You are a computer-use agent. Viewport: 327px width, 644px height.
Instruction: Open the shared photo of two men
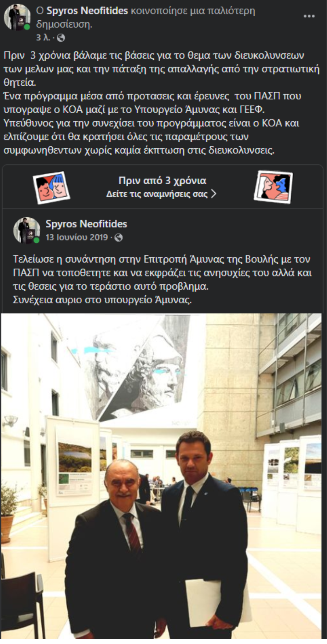[x=161, y=476]
